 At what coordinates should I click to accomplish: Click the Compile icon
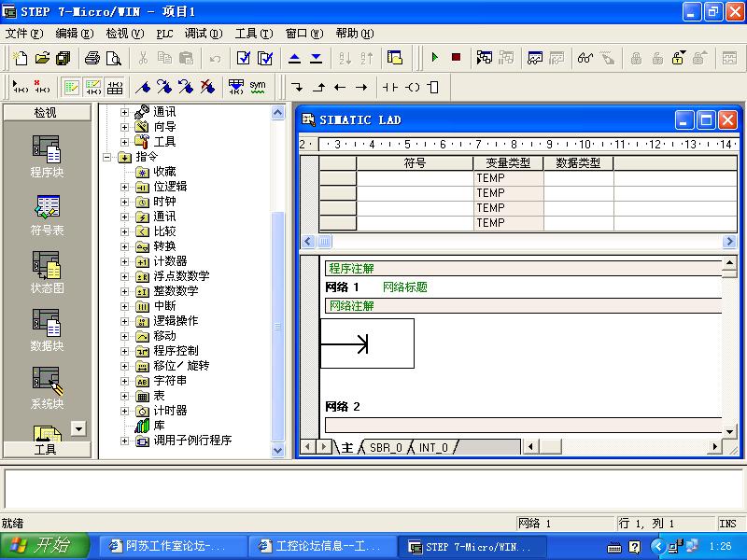click(244, 58)
